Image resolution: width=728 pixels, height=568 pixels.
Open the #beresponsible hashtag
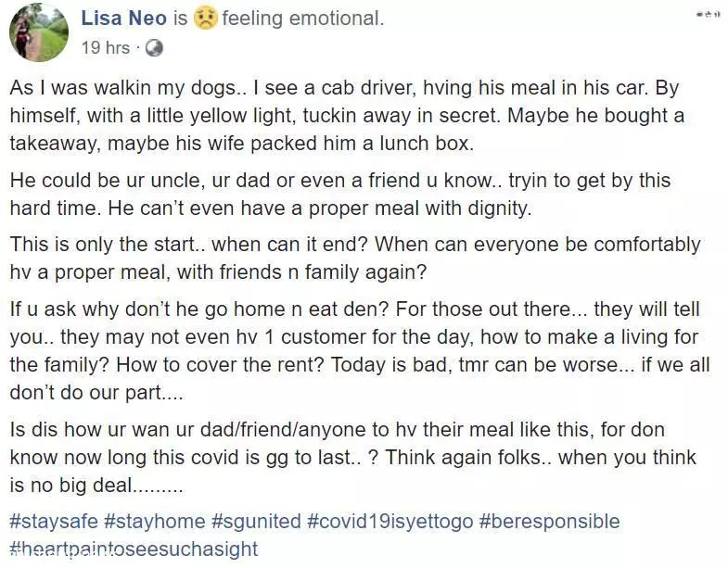549,521
